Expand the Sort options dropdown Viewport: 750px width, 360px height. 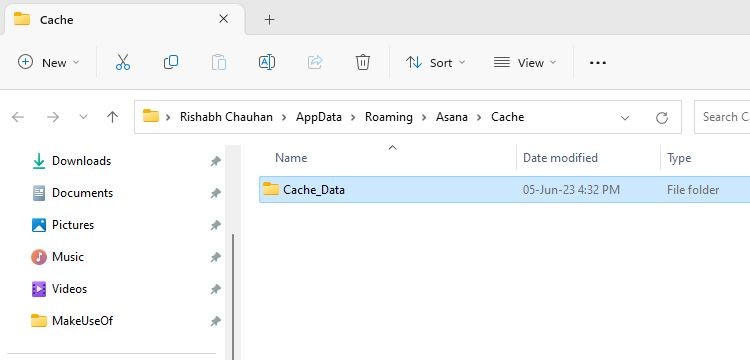[x=435, y=63]
